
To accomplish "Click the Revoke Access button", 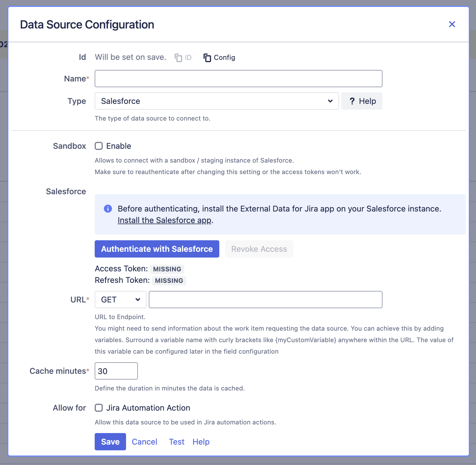I will click(x=259, y=249).
